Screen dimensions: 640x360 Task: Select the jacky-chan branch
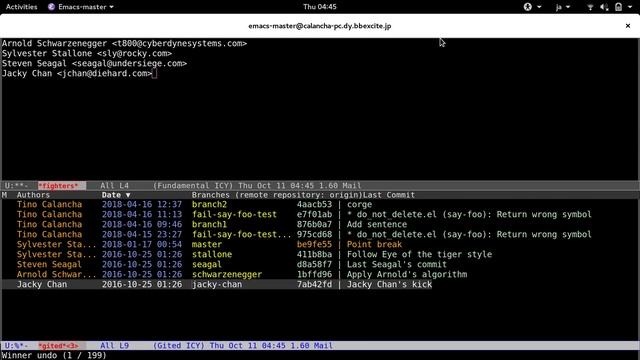click(x=217, y=284)
